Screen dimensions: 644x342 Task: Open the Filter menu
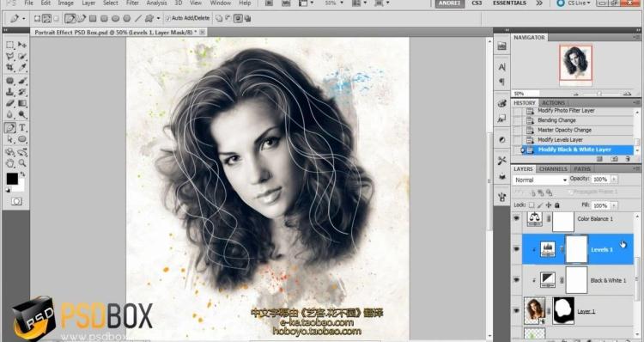pos(132,3)
